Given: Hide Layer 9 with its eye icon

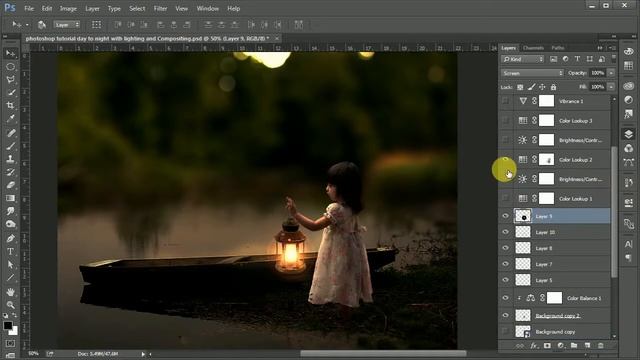Looking at the screenshot, I should click(x=505, y=216).
